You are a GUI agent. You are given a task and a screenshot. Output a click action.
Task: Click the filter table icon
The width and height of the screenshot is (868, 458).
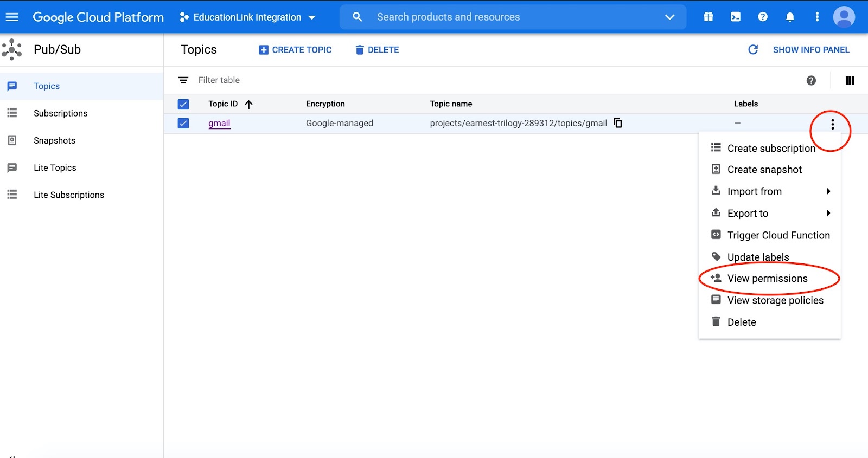[183, 80]
